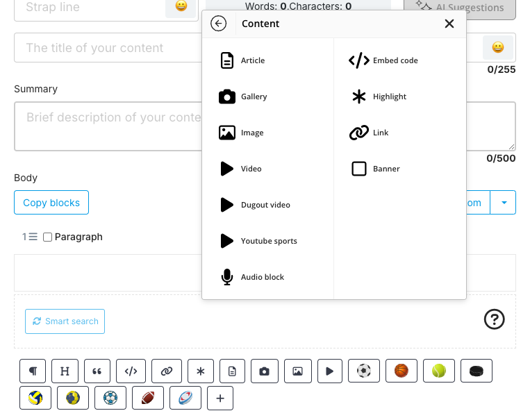Image resolution: width=530 pixels, height=420 pixels.
Task: Click the AI Suggestions button
Action: click(460, 8)
